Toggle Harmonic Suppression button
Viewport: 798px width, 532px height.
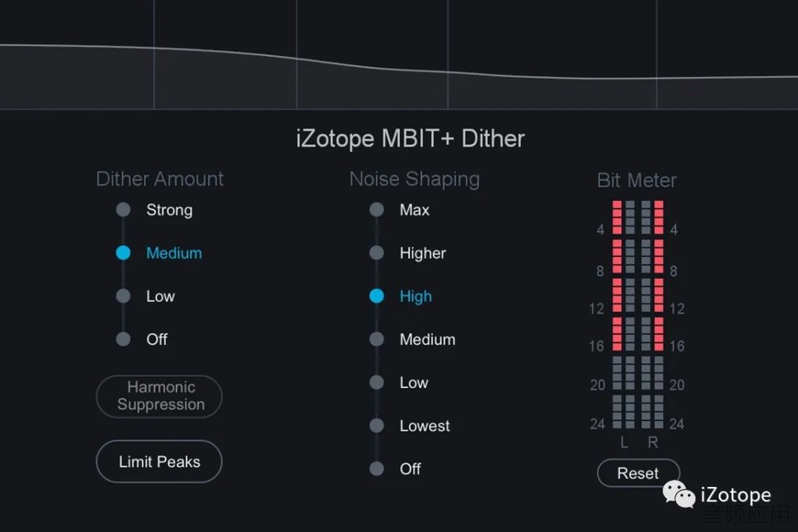[160, 396]
